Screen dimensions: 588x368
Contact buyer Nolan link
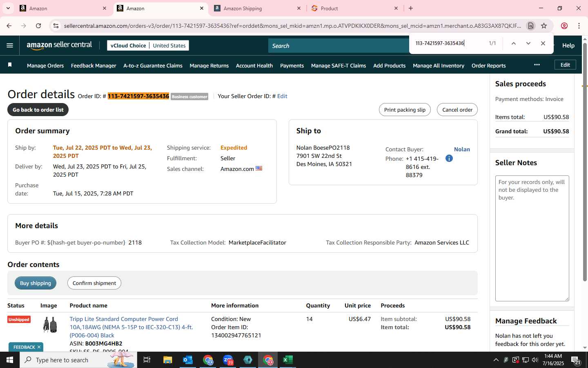click(462, 149)
